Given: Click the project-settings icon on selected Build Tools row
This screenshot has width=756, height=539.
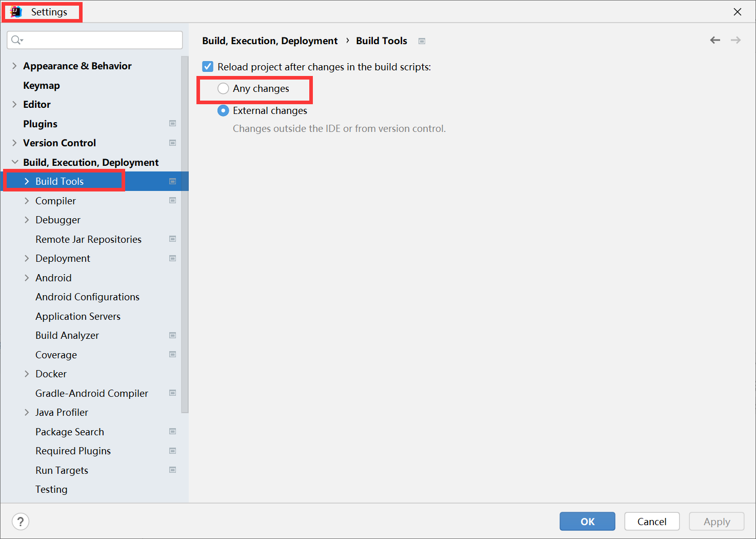Looking at the screenshot, I should point(173,181).
